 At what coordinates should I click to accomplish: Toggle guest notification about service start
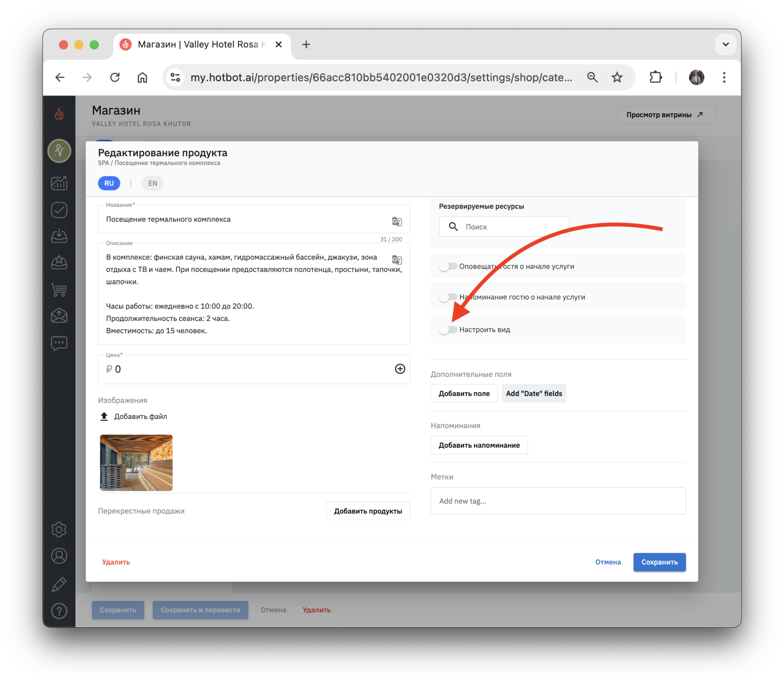448,266
